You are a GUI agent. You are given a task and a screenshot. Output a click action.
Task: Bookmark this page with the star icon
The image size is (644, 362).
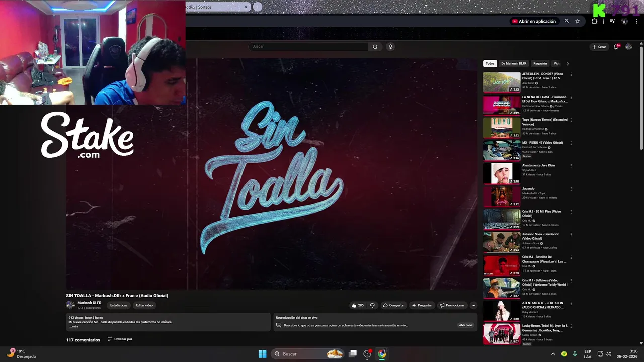point(578,21)
